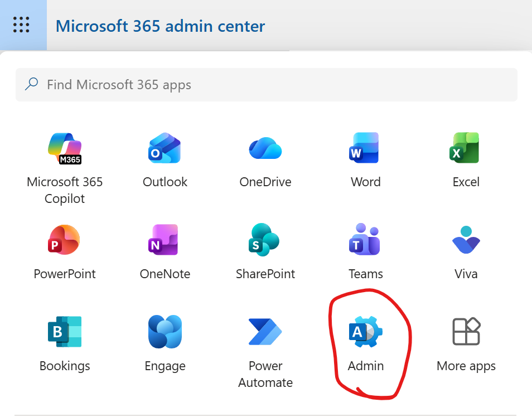Open the OneNote app
Screen dimensions: 532x417
pyautogui.click(x=165, y=240)
